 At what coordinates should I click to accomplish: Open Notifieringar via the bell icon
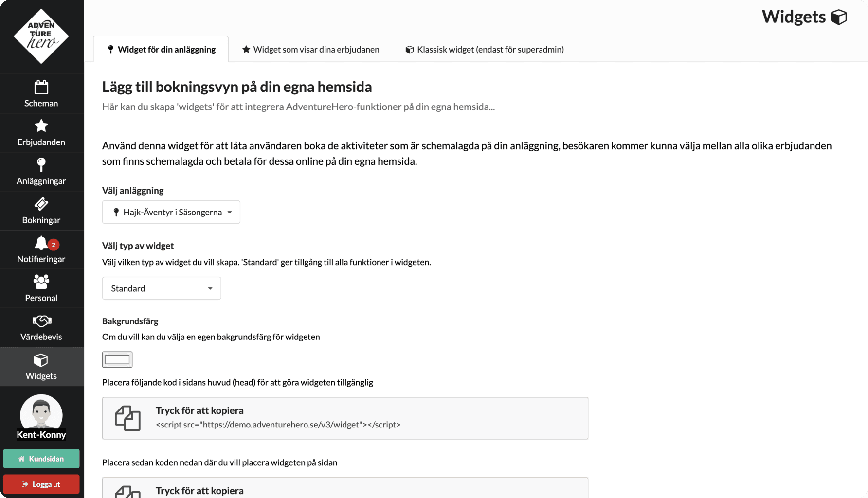click(x=41, y=243)
